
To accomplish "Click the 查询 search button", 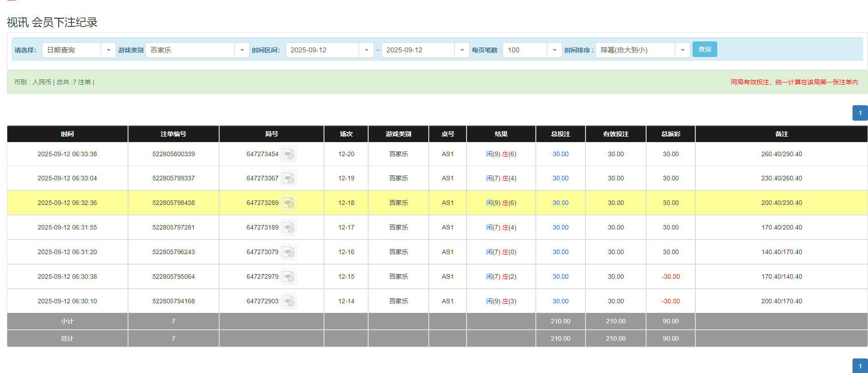I will click(x=704, y=49).
